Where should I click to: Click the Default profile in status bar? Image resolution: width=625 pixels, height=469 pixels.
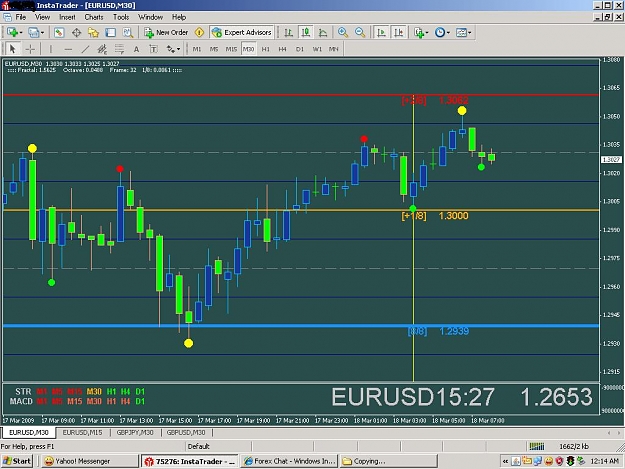tap(199, 446)
